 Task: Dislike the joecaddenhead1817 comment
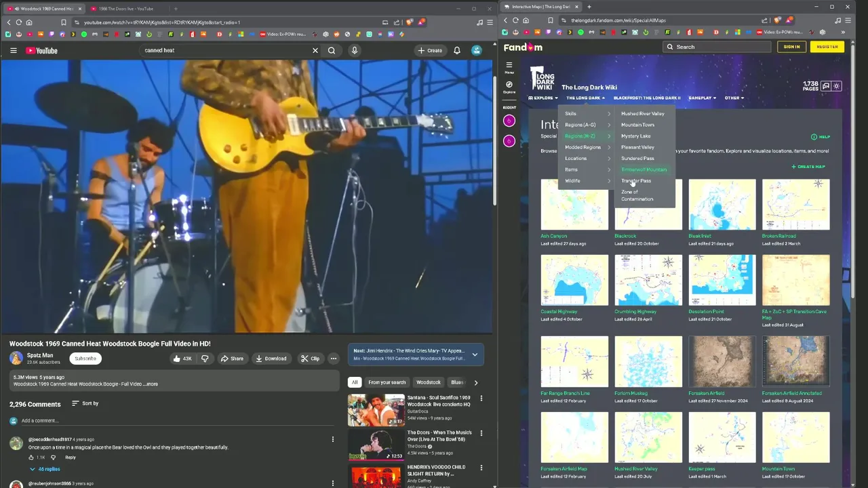pyautogui.click(x=53, y=457)
